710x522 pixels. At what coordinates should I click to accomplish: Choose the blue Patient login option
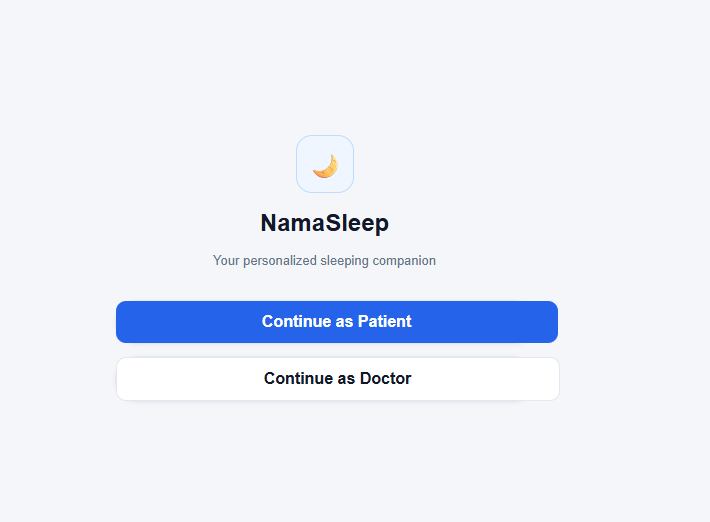[336, 322]
